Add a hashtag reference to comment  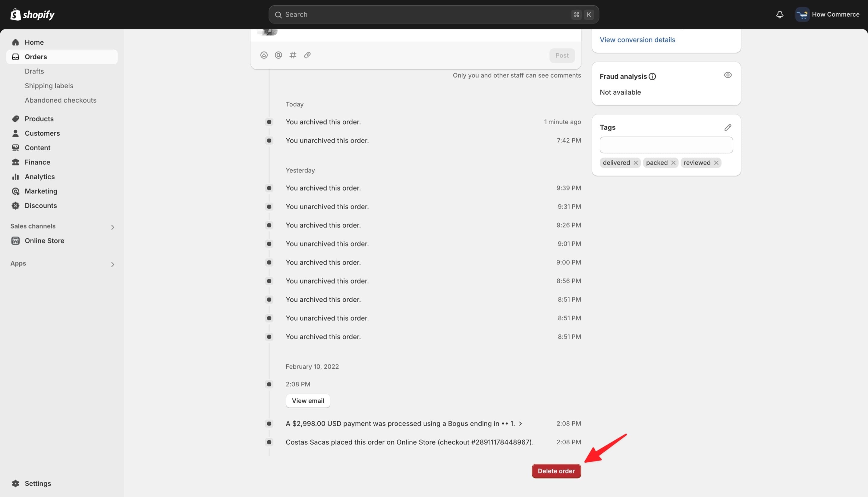point(293,55)
